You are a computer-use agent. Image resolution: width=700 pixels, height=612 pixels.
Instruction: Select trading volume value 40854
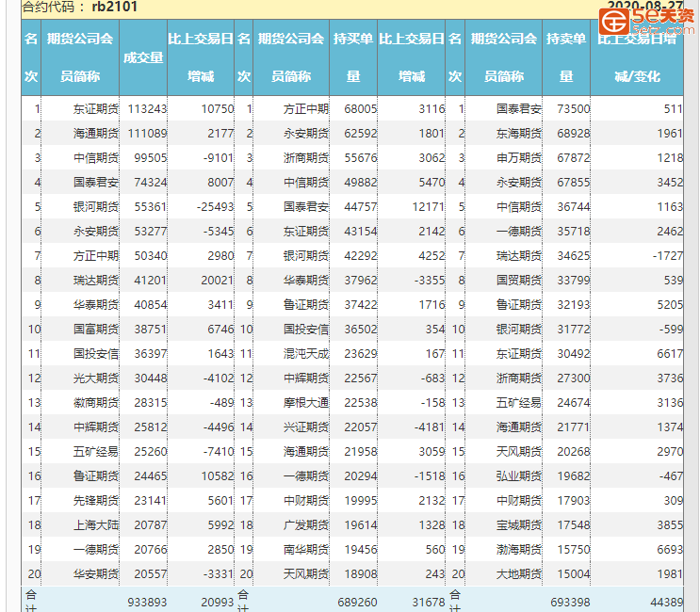pos(151,305)
